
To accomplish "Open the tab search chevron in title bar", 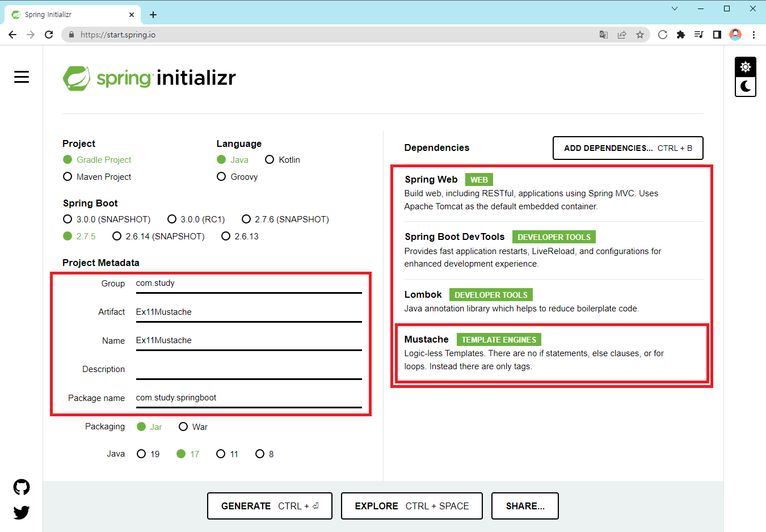I will [675, 9].
